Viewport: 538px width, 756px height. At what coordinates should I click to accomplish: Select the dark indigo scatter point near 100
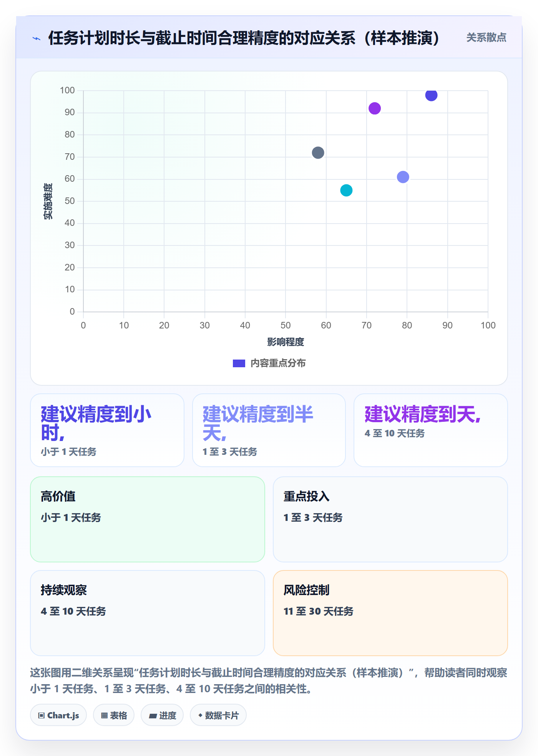click(x=431, y=95)
